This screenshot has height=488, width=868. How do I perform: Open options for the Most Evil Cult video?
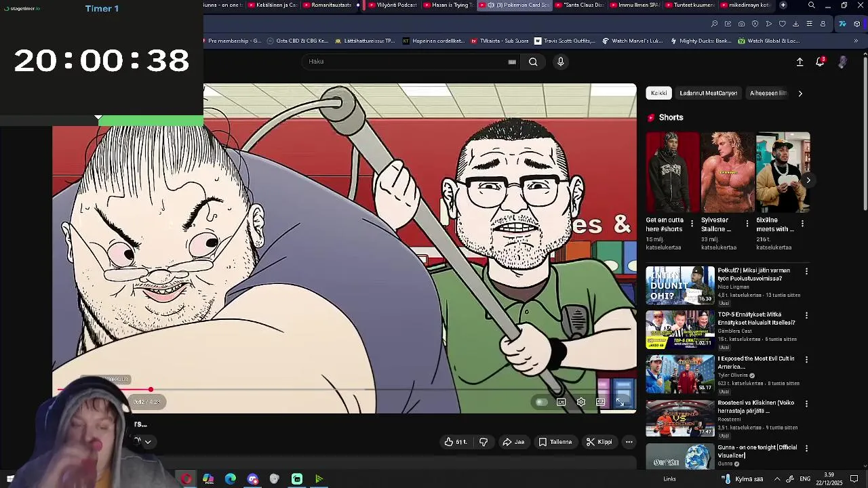pos(806,359)
